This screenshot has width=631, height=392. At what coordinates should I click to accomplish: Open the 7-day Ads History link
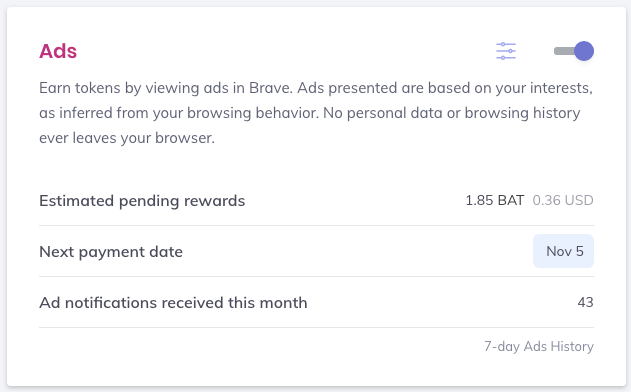click(538, 347)
